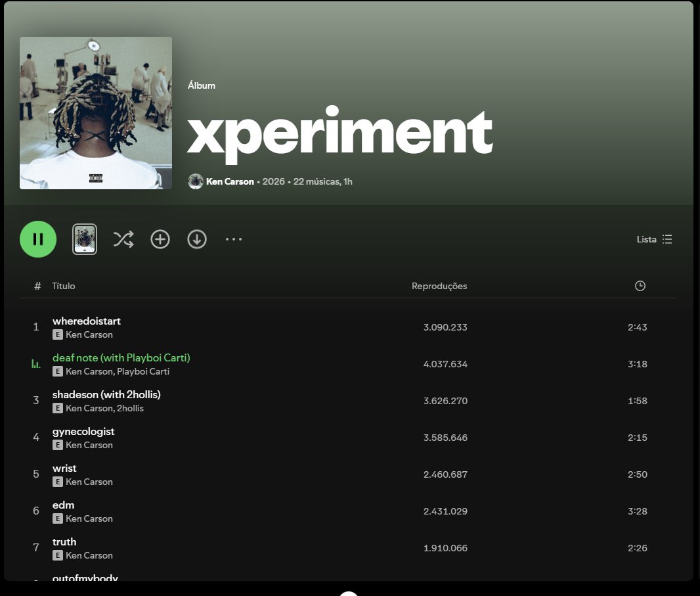Click the xperiment album cover art
The image size is (700, 596).
[x=95, y=112]
